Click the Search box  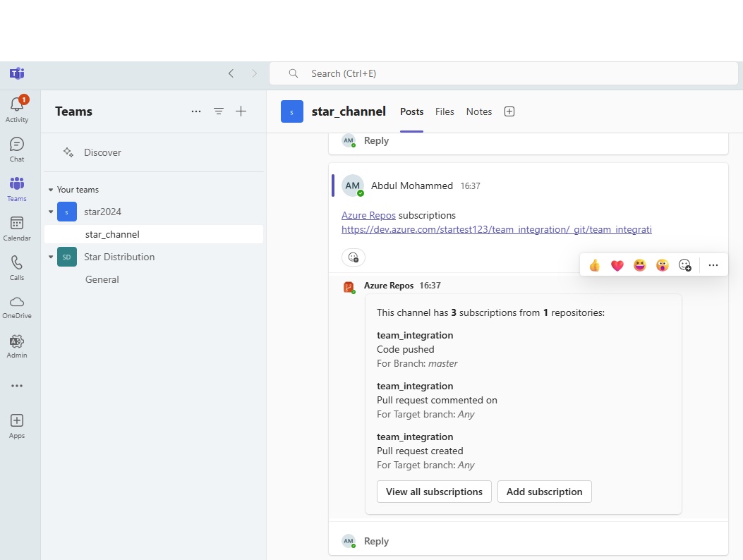tap(504, 73)
